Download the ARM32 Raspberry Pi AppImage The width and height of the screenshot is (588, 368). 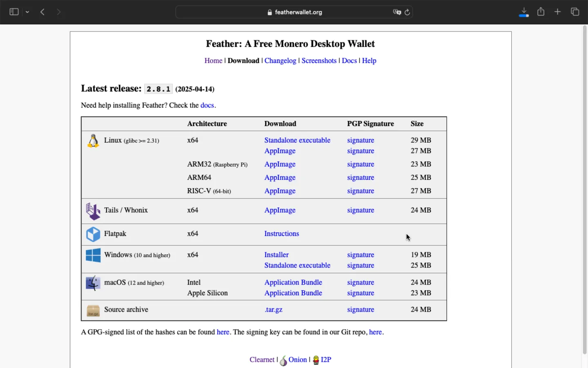point(280,164)
